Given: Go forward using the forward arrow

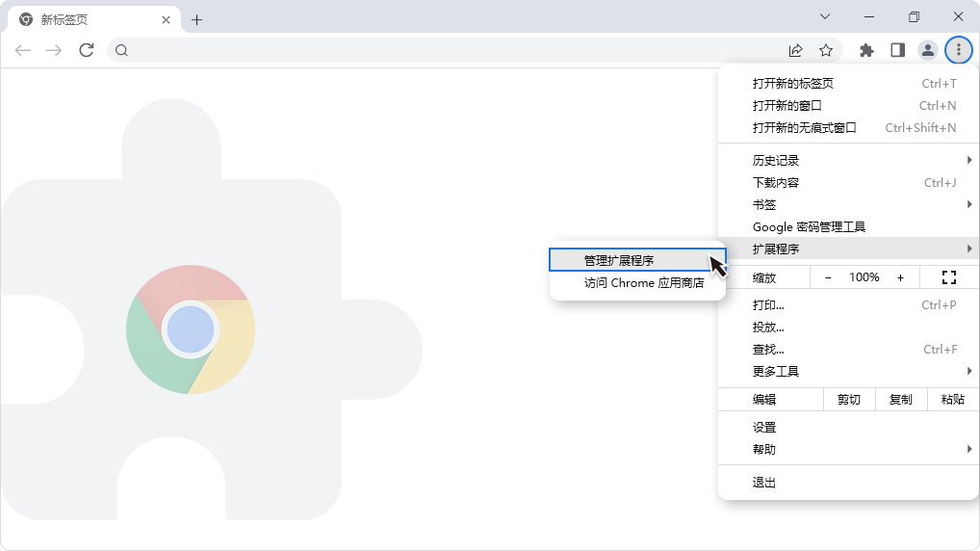Looking at the screenshot, I should click(54, 51).
